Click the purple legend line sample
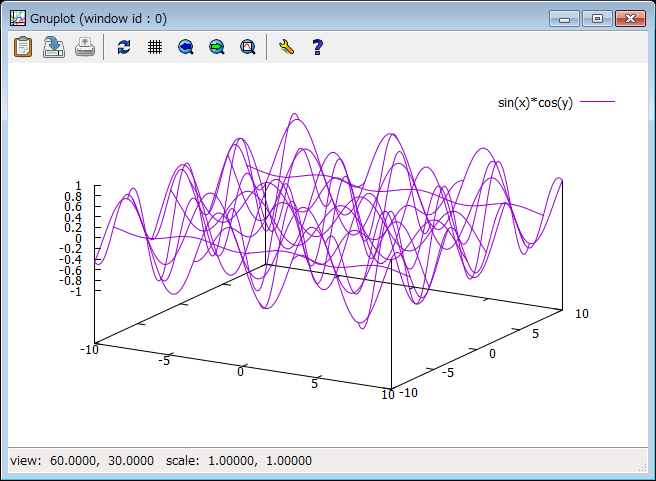The height and width of the screenshot is (481, 656). 597,102
